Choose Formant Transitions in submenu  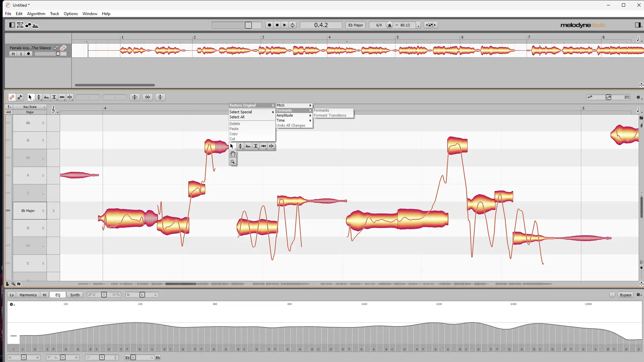pos(330,115)
